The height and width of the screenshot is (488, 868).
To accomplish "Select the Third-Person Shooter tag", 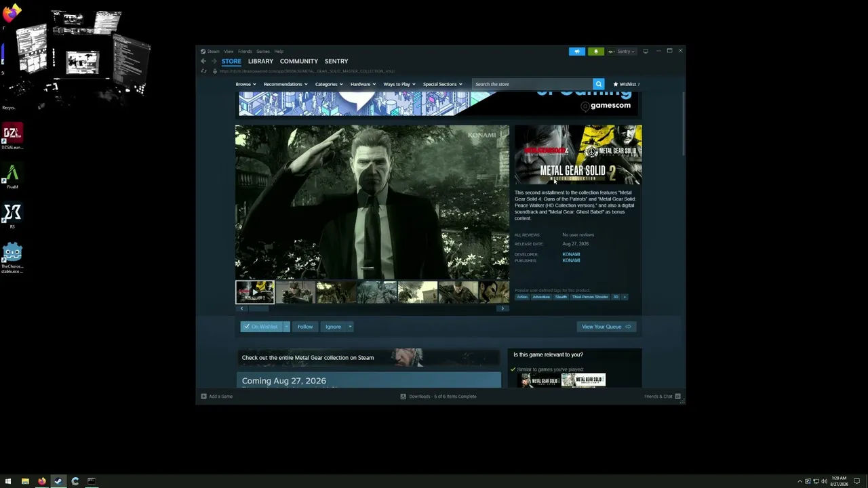I will [x=590, y=297].
